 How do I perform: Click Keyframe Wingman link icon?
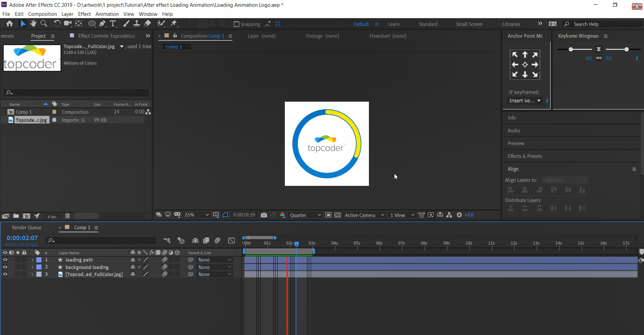599,58
